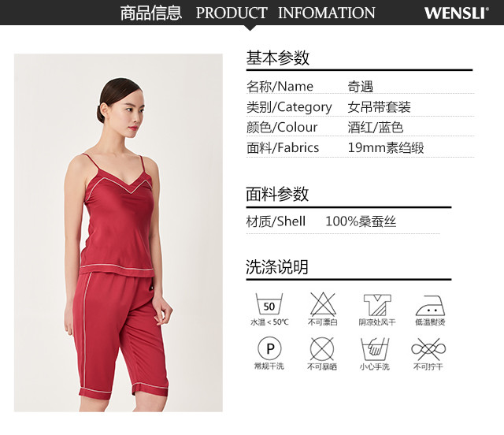
Task: Click the PRODUCT INFOMATION header title
Action: click(x=285, y=13)
